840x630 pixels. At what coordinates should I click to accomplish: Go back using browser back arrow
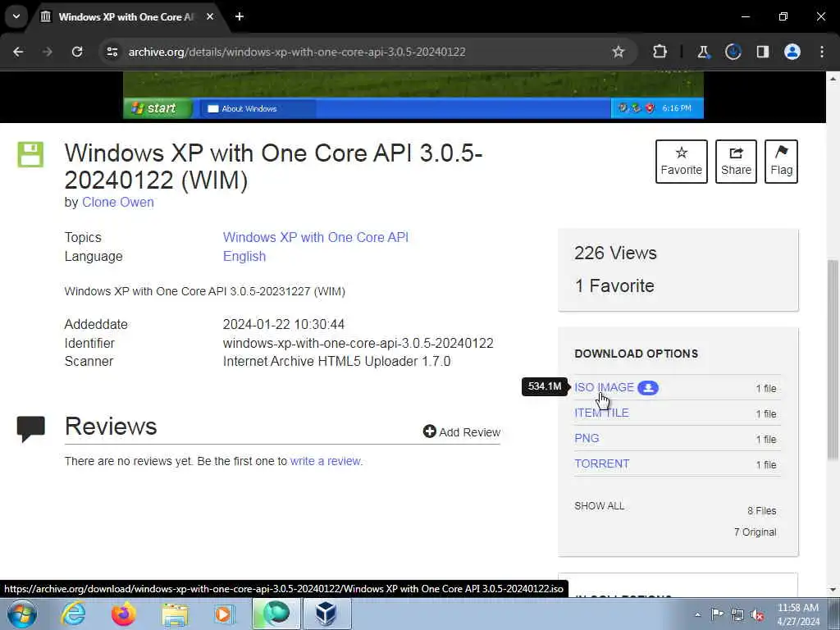tap(18, 52)
